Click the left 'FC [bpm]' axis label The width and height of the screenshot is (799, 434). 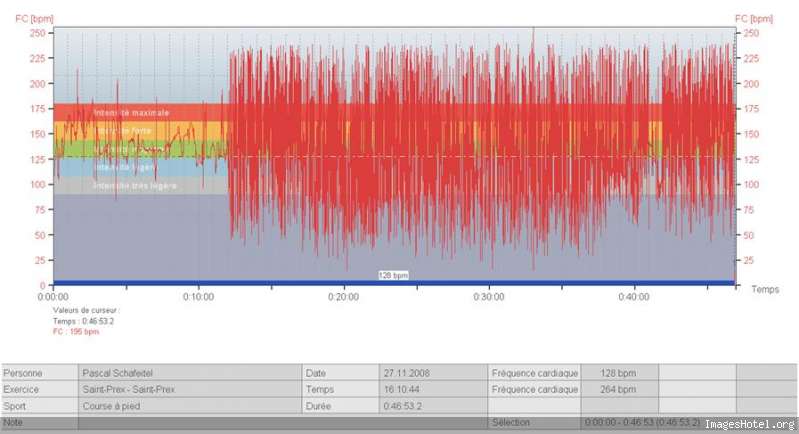[34, 18]
